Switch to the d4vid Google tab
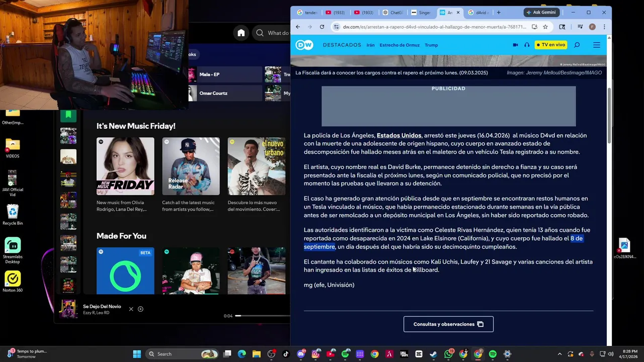 [478, 13]
